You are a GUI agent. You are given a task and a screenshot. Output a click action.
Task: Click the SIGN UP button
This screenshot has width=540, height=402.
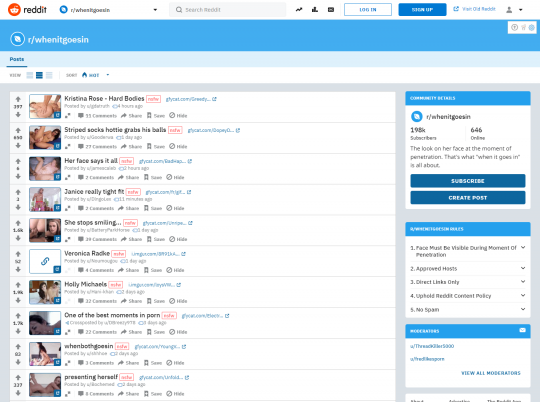tap(422, 10)
